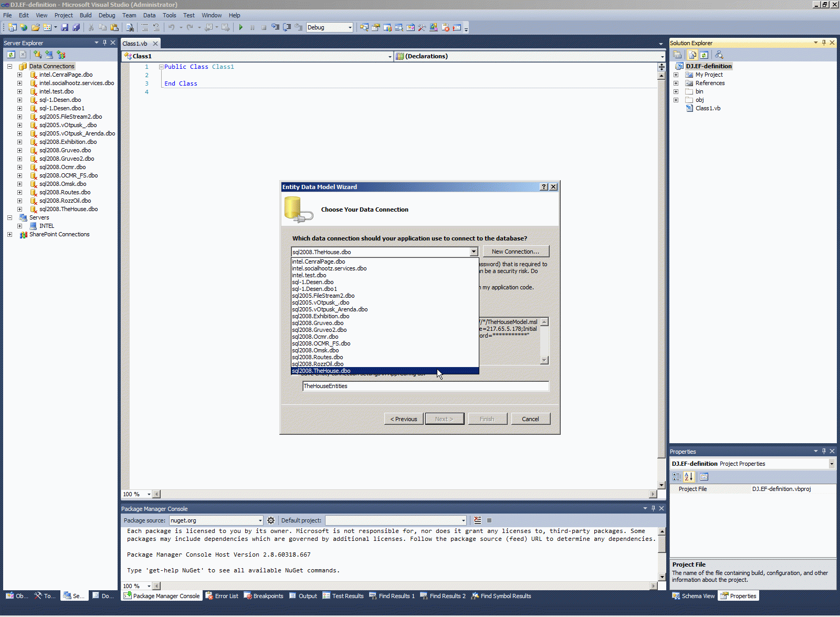
Task: Click Refresh icon in Solution Explorer
Action: click(704, 55)
